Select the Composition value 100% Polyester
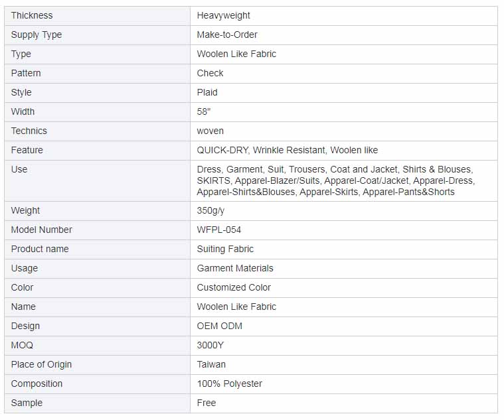This screenshot has width=504, height=420. click(x=230, y=384)
